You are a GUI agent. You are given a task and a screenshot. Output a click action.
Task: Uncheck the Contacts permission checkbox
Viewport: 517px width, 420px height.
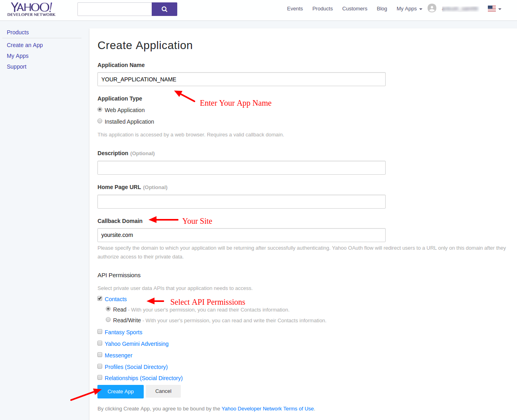coord(100,299)
